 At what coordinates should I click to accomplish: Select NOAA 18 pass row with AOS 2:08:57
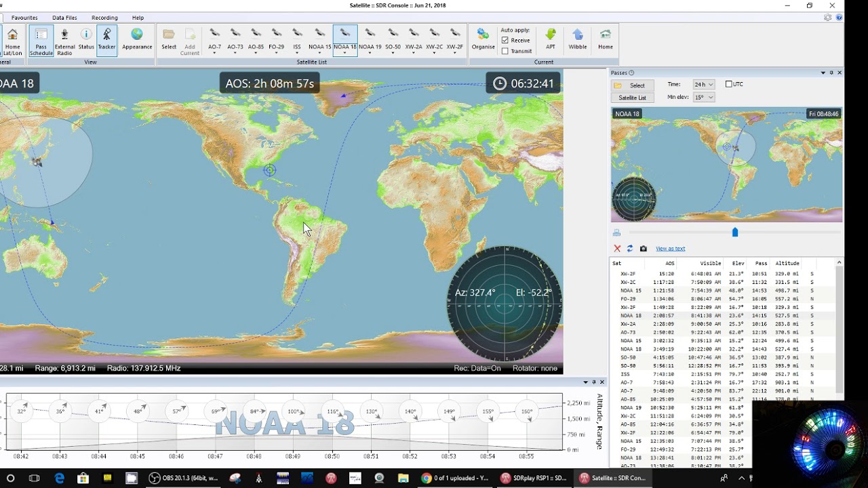click(x=723, y=316)
